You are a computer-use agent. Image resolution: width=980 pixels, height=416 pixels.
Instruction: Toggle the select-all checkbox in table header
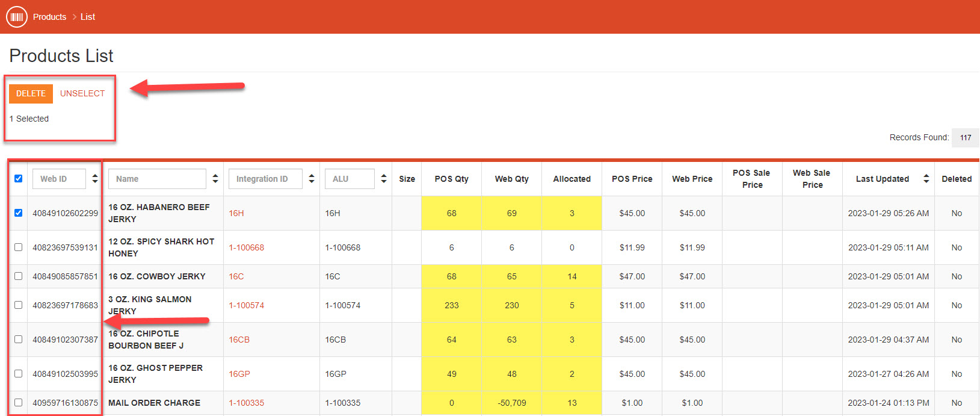[x=18, y=178]
